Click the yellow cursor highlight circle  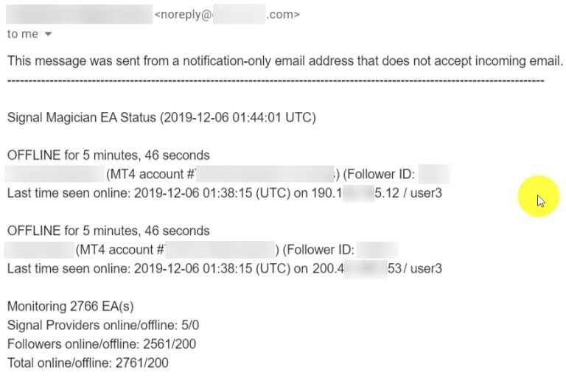(x=539, y=196)
